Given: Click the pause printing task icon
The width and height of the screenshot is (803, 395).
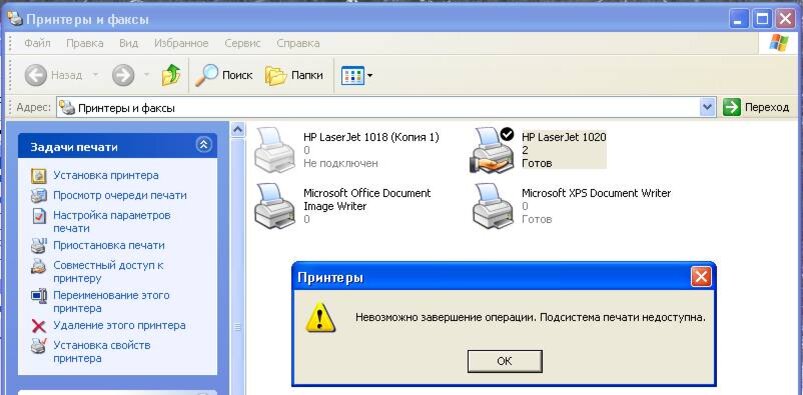Looking at the screenshot, I should click(39, 245).
